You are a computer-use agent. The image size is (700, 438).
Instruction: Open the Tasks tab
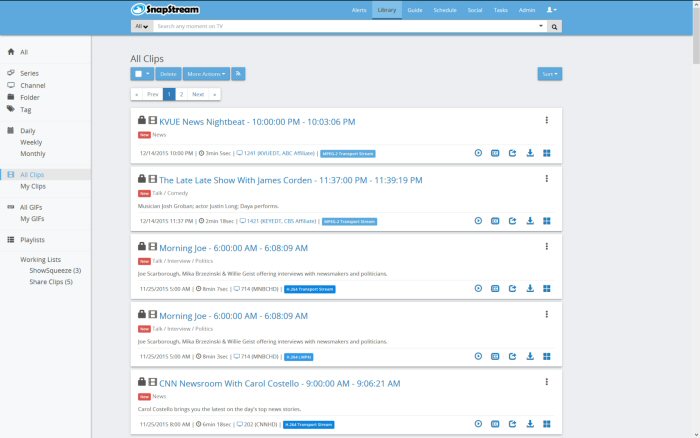pyautogui.click(x=500, y=10)
